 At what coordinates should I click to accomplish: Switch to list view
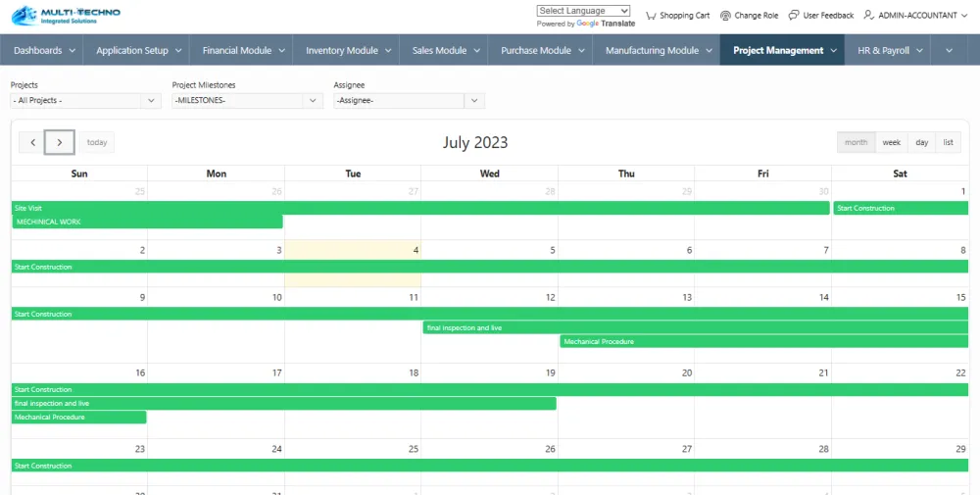tap(948, 142)
